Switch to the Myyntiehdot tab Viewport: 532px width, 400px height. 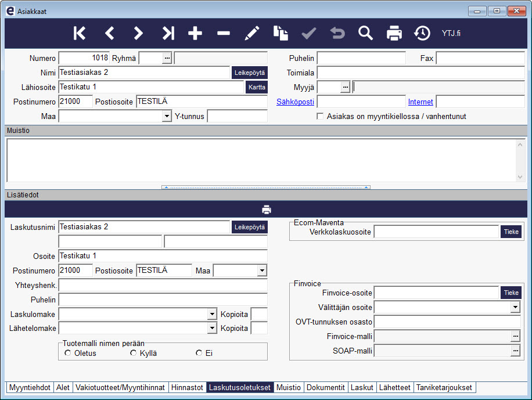30,387
